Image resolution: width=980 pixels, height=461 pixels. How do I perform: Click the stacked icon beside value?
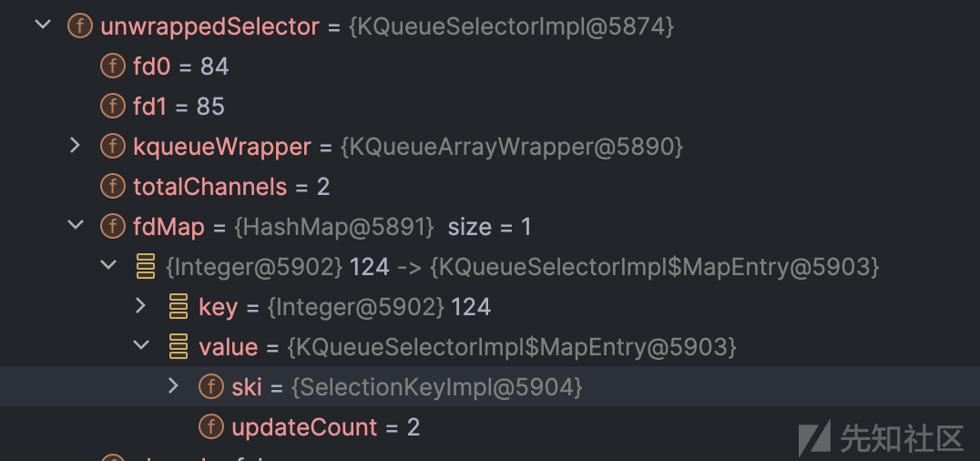(179, 346)
